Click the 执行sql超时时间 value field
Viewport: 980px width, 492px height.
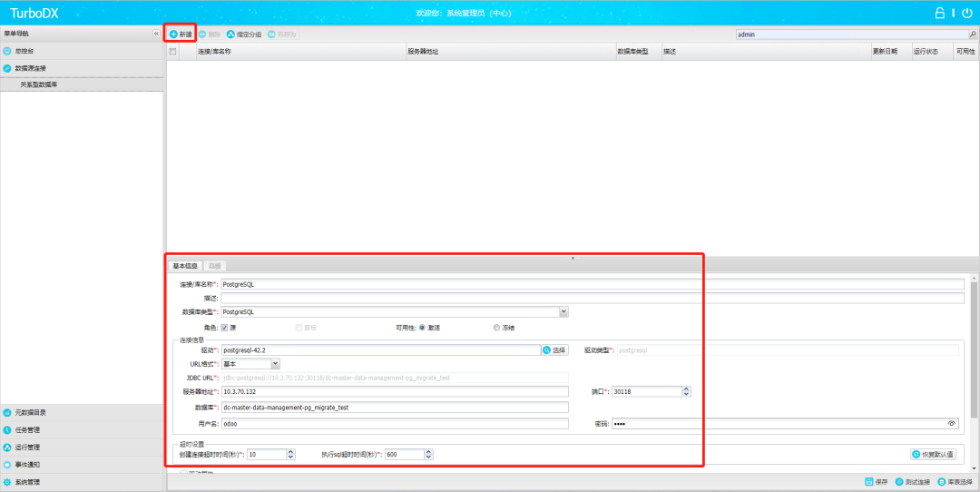pos(405,455)
